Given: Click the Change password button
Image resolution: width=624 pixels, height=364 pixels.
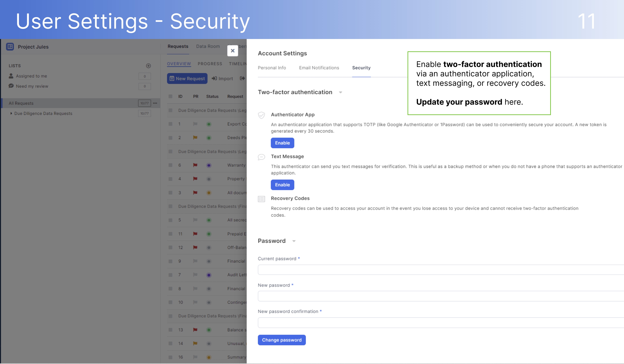Looking at the screenshot, I should coord(282,340).
